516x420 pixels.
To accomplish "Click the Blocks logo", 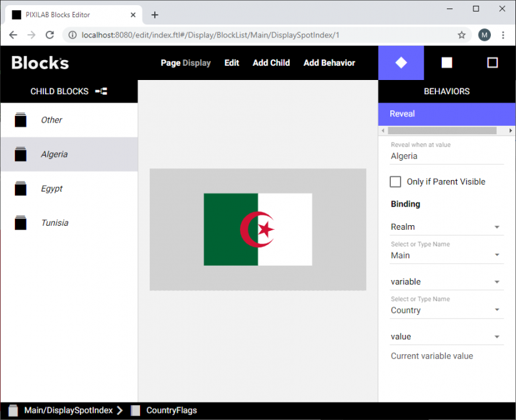I will (x=40, y=63).
